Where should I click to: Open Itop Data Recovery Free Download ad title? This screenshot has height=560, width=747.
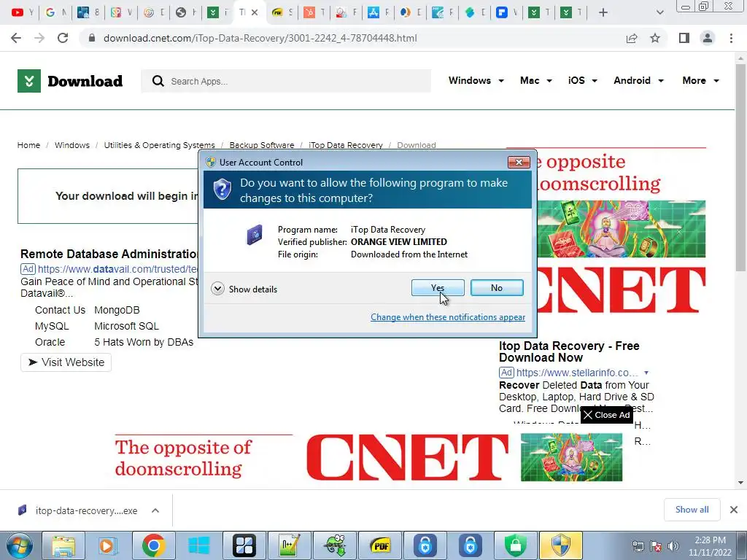[569, 351]
